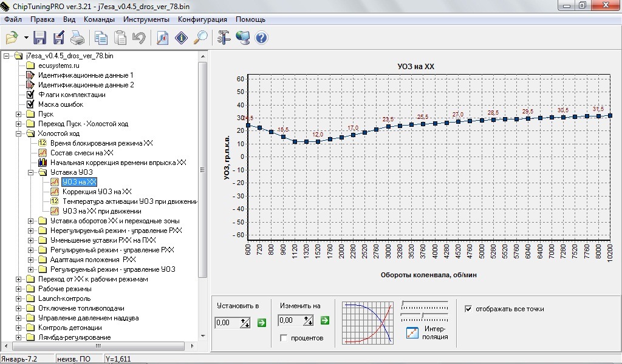Click the 'Начальная коррекция времени впрыска ХХ' chart icon
622x364 pixels.
tap(43, 163)
